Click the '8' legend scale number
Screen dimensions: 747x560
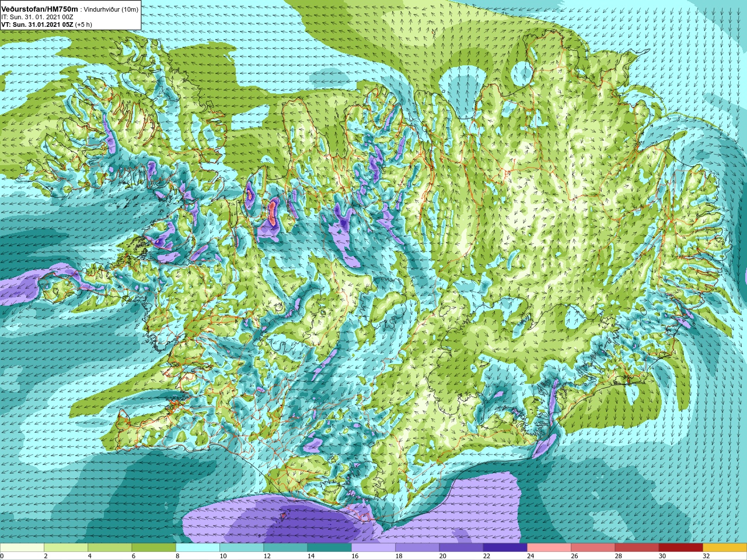pos(177,556)
